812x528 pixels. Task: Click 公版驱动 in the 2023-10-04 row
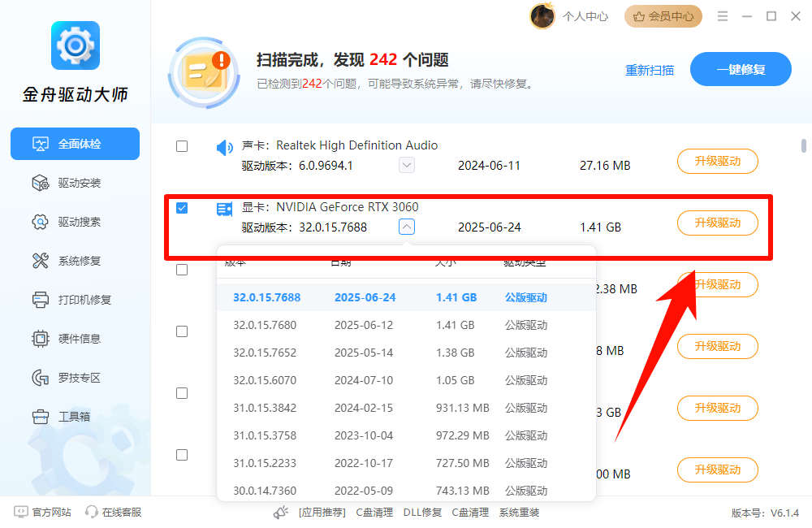click(x=526, y=435)
